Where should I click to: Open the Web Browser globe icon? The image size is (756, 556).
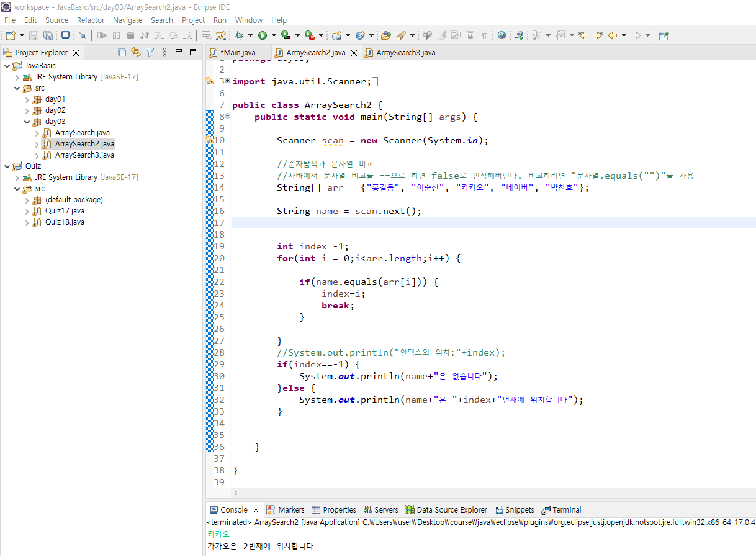502,35
